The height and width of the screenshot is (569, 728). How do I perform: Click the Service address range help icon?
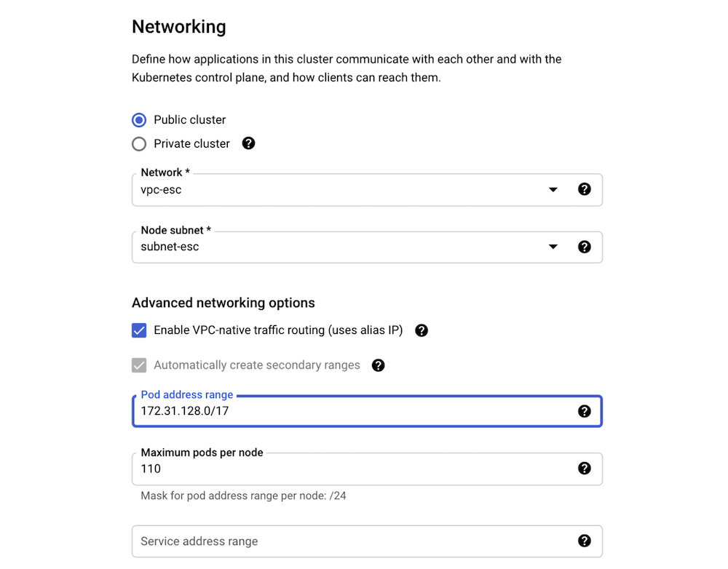[x=585, y=541]
